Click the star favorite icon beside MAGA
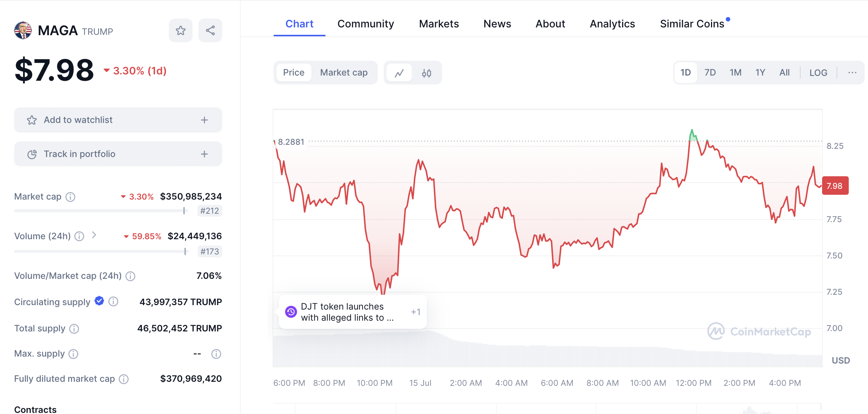Image resolution: width=868 pixels, height=414 pixels. click(181, 30)
